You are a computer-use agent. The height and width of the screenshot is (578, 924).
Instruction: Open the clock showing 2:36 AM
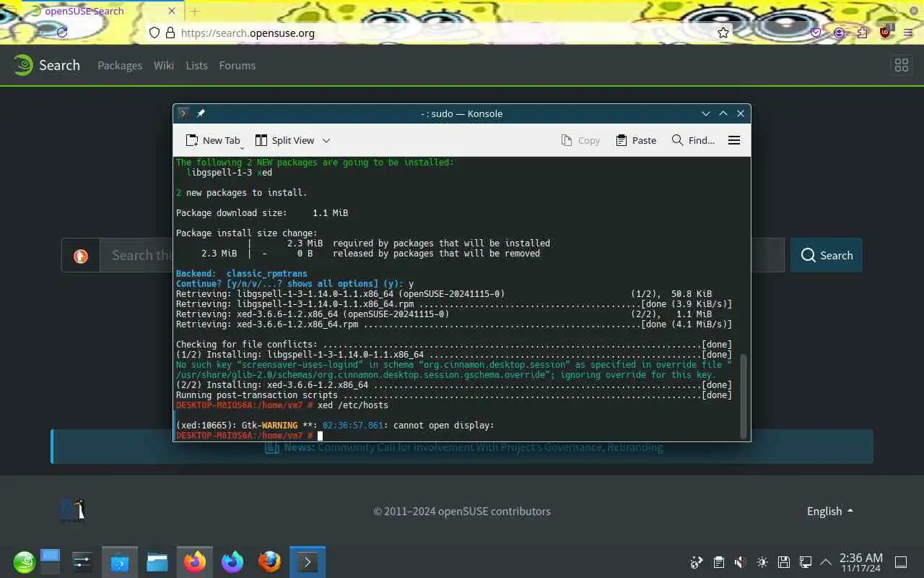[x=861, y=562]
